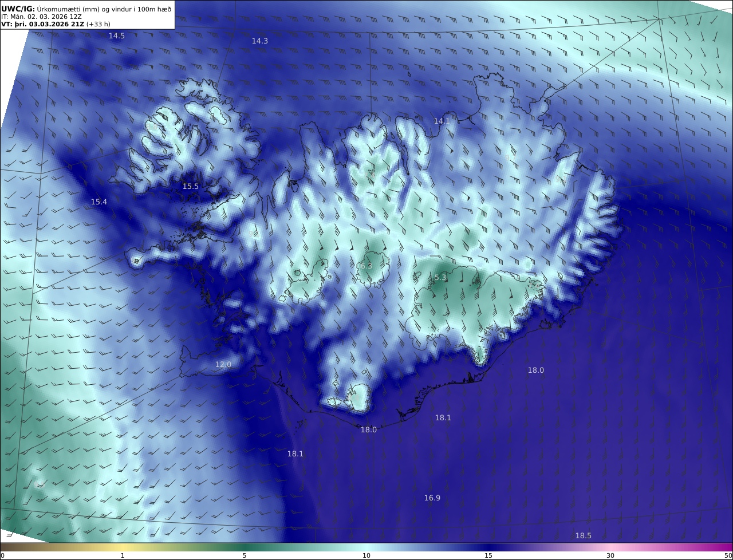Click the 12.0 value near Reykjanes peninsula
This screenshot has width=733, height=560.
click(223, 364)
